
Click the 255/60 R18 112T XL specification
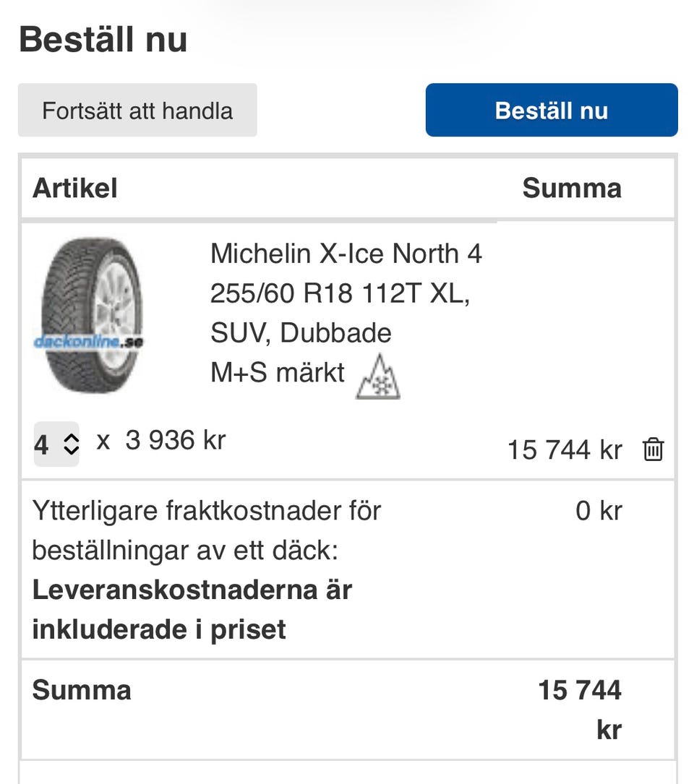[340, 293]
